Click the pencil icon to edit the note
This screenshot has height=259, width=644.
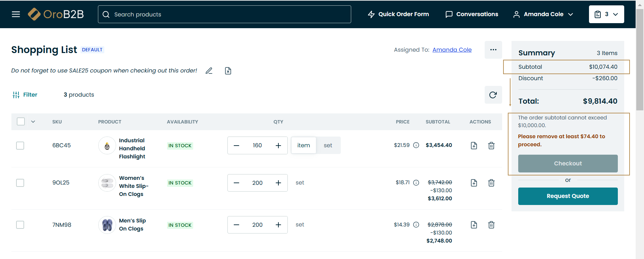[209, 71]
